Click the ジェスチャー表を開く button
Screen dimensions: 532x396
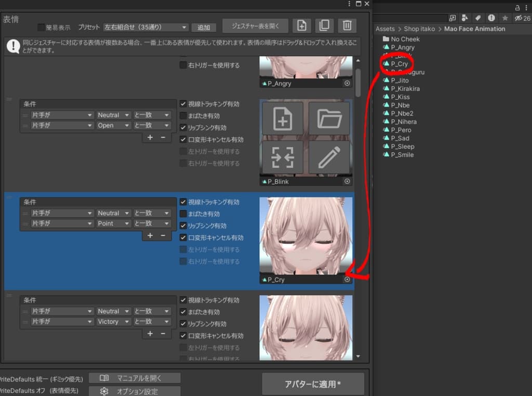(256, 26)
